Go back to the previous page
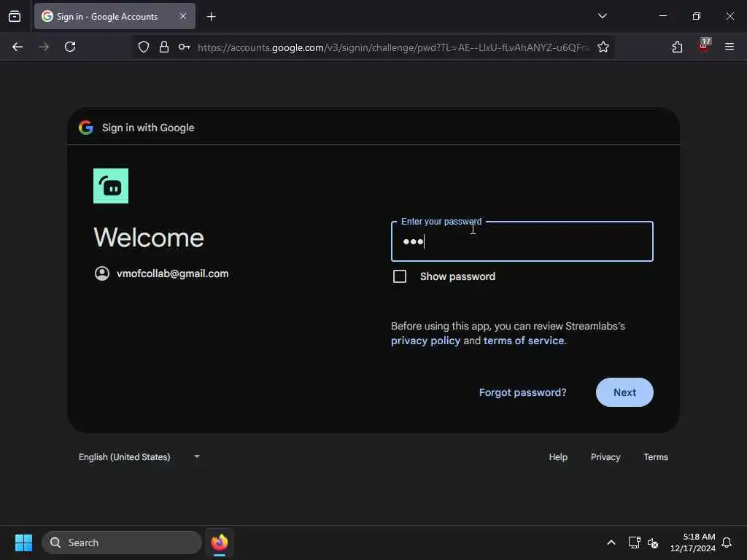Viewport: 747px width, 560px height. point(18,47)
